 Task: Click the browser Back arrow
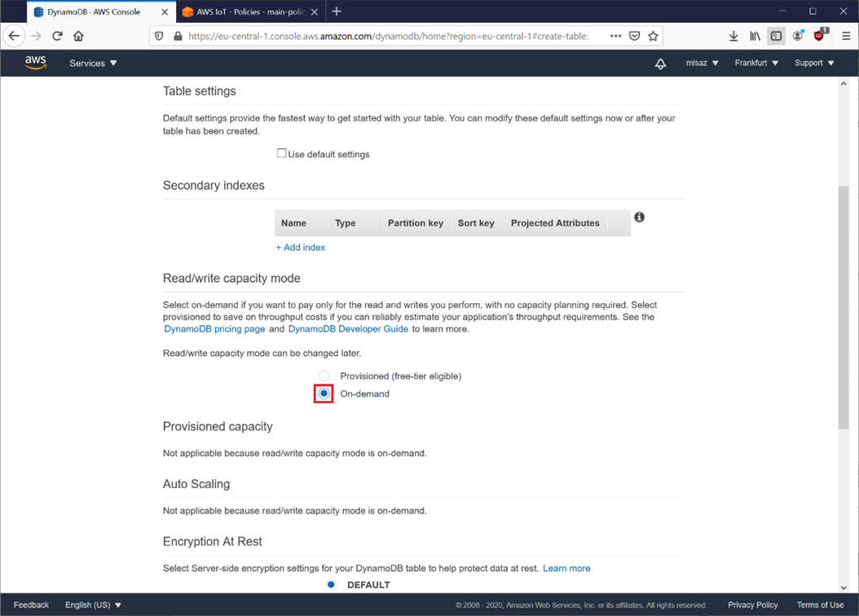[14, 36]
